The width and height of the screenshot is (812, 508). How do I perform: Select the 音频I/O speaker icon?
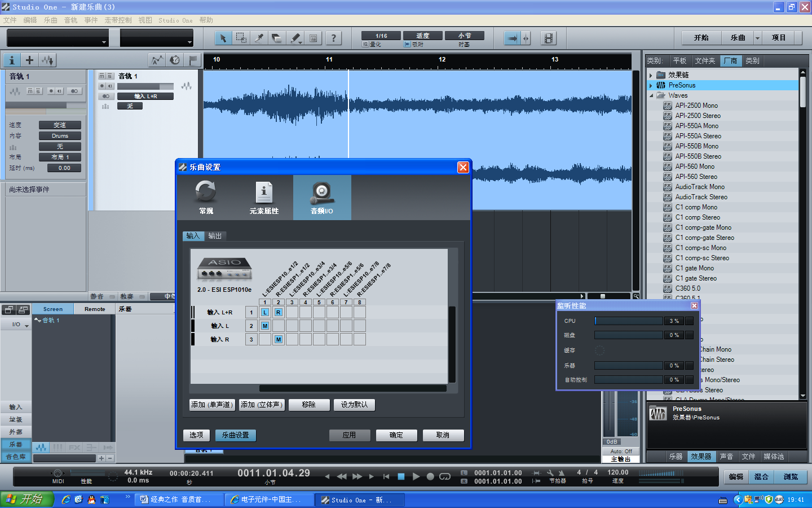pyautogui.click(x=322, y=197)
